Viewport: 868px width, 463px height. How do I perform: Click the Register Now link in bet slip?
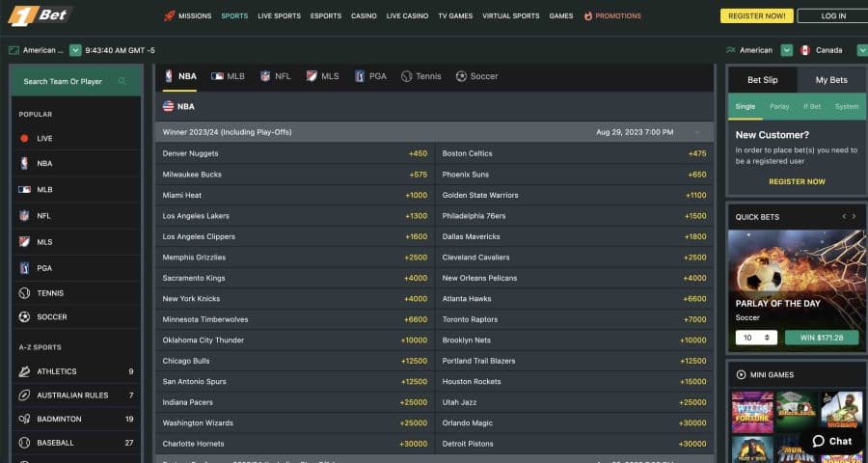pos(797,181)
